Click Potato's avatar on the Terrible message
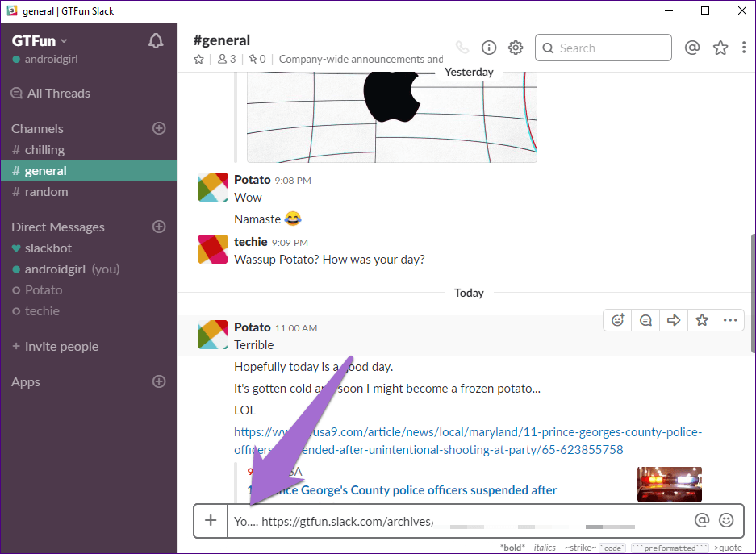 pyautogui.click(x=213, y=335)
